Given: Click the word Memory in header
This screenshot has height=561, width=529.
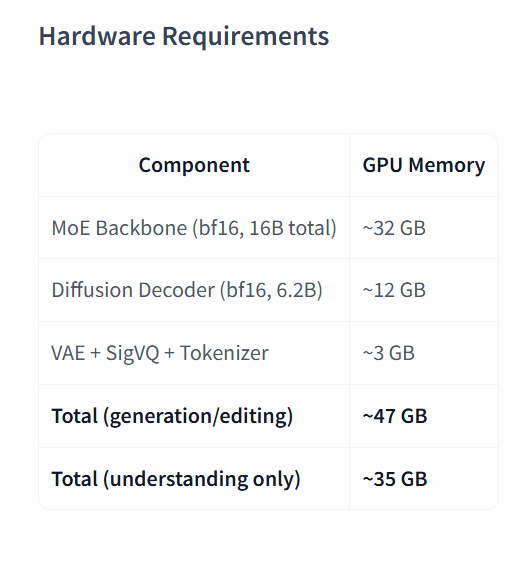Looking at the screenshot, I should 447,166.
